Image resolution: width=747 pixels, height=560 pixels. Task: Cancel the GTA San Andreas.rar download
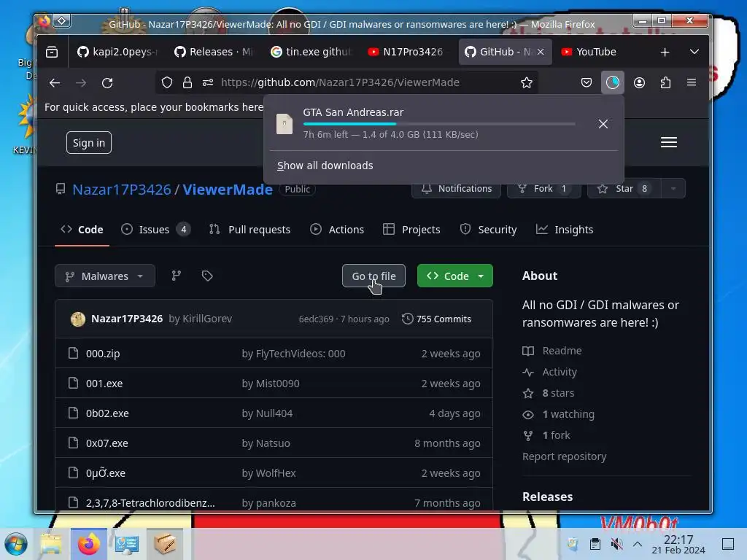tap(603, 124)
